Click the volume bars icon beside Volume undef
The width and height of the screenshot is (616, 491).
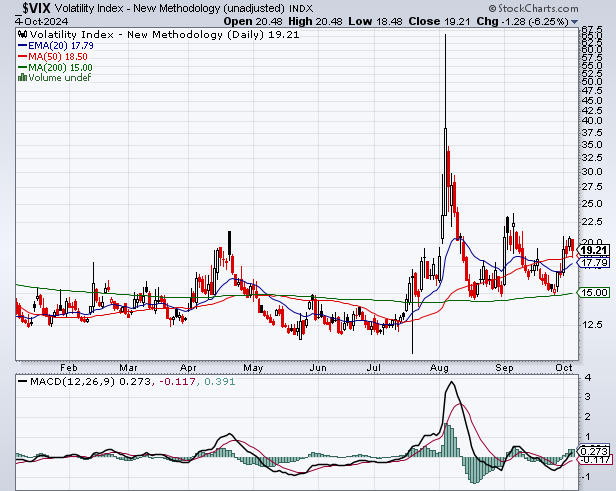point(23,77)
